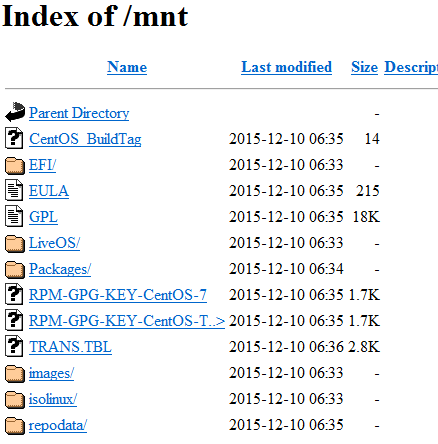Sort listing by the Description header
Screen dimensions: 438x444
[x=411, y=67]
